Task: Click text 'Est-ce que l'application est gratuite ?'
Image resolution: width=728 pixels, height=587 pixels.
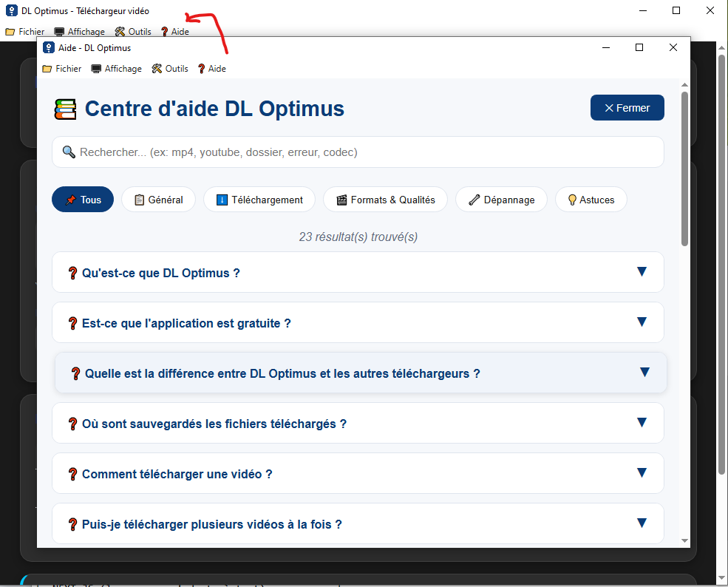Action: click(186, 323)
